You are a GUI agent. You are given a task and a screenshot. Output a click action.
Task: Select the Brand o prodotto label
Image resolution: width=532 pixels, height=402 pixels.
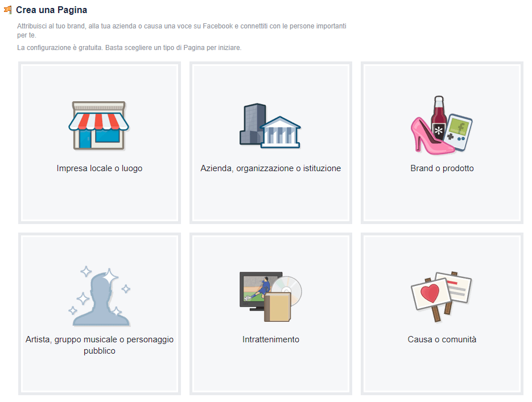pyautogui.click(x=442, y=168)
